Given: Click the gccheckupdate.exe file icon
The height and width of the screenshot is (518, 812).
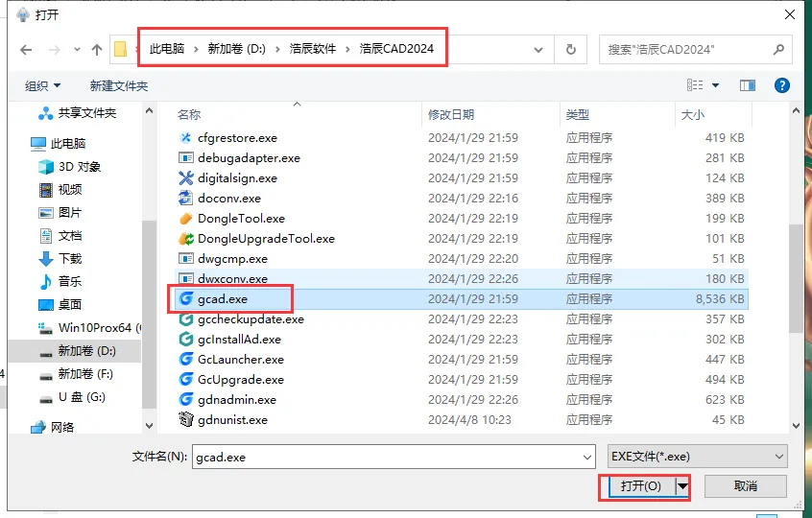Looking at the screenshot, I should click(185, 319).
